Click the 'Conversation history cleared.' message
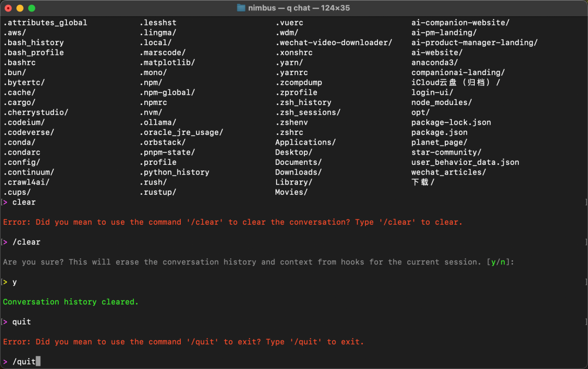 click(71, 302)
